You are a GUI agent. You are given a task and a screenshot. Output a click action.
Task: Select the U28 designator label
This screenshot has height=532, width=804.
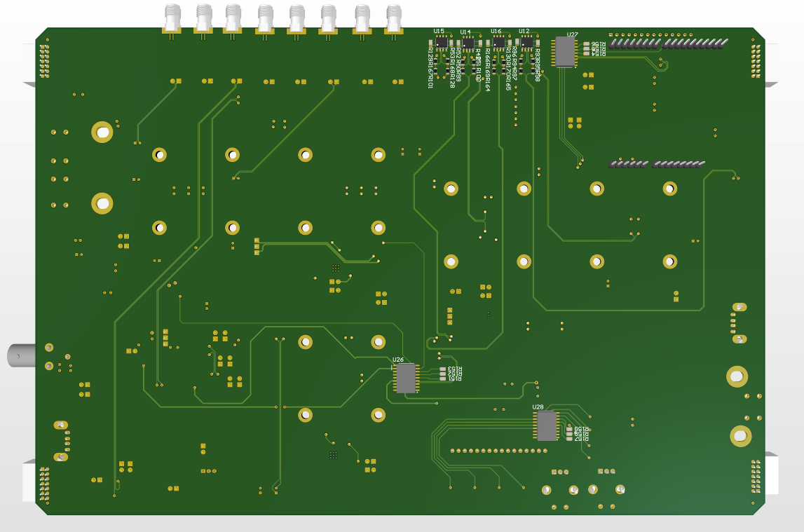coord(538,407)
